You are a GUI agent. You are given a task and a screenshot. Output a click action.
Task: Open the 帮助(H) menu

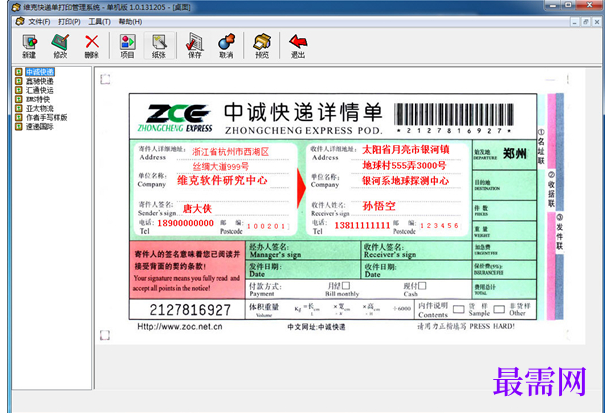click(130, 22)
